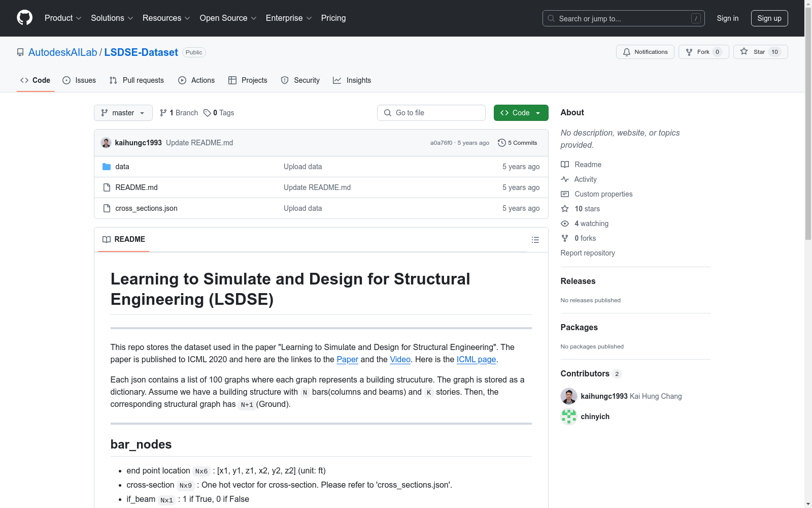
Task: Open the ICML page link
Action: pyautogui.click(x=476, y=359)
